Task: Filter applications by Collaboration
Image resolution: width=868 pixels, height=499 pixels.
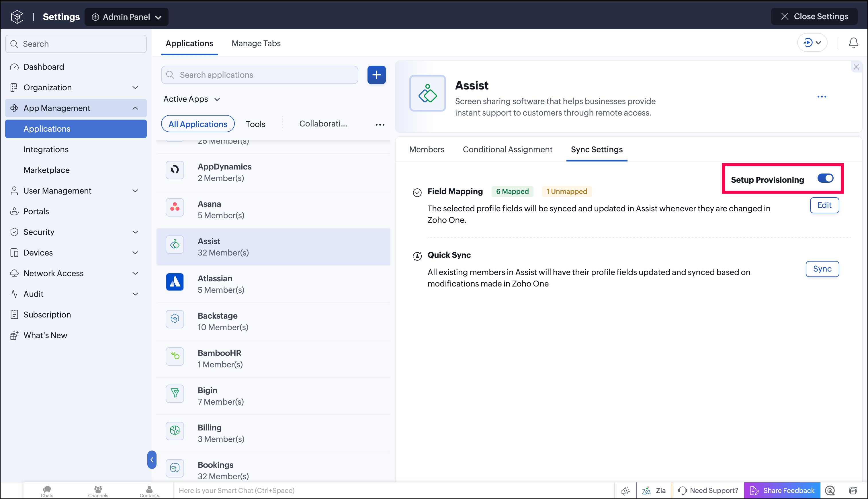Action: [323, 124]
